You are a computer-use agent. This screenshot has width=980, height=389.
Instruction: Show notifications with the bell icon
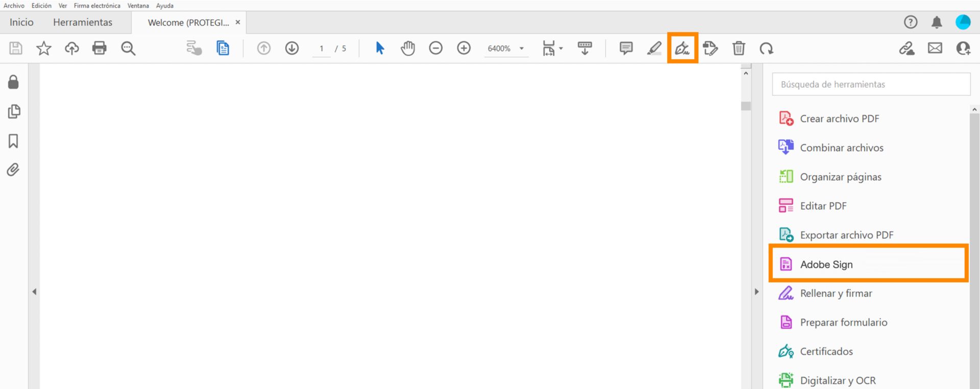[937, 22]
